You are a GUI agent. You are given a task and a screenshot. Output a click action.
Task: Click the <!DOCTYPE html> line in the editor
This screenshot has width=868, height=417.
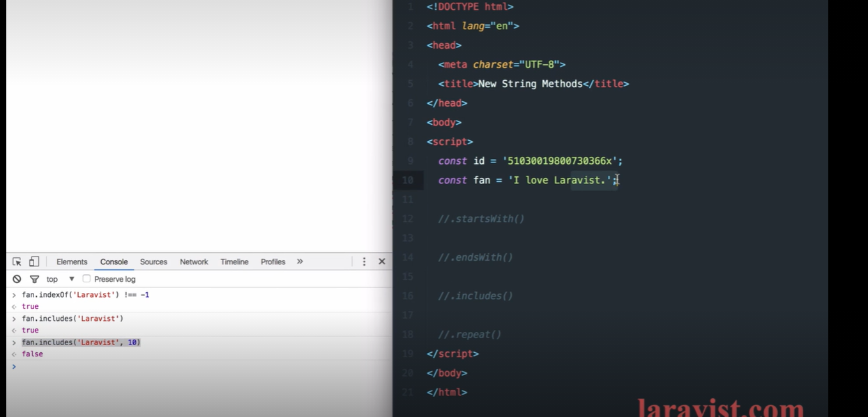[470, 7]
